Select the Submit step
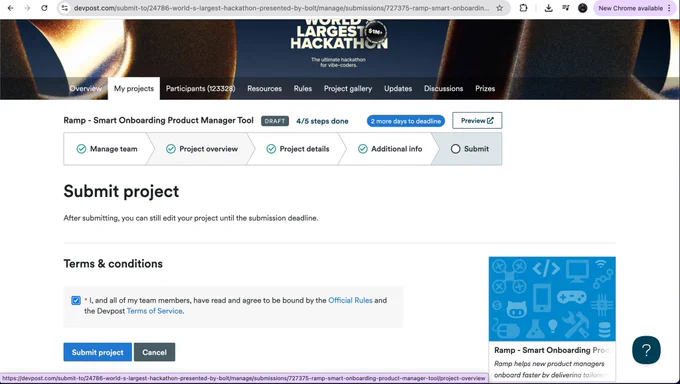The image size is (680, 384). coord(470,149)
